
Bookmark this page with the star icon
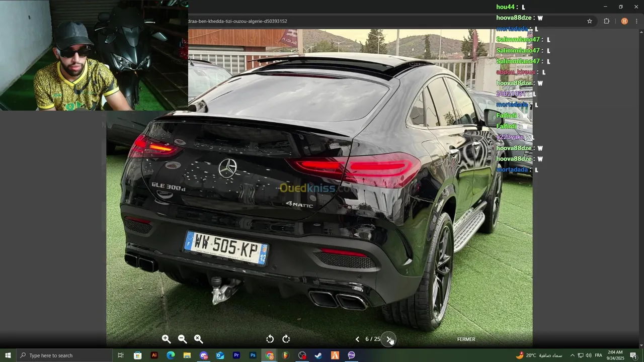[590, 21]
